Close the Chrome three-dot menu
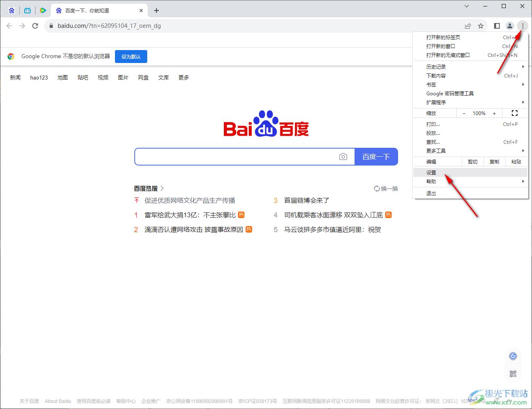 click(523, 26)
